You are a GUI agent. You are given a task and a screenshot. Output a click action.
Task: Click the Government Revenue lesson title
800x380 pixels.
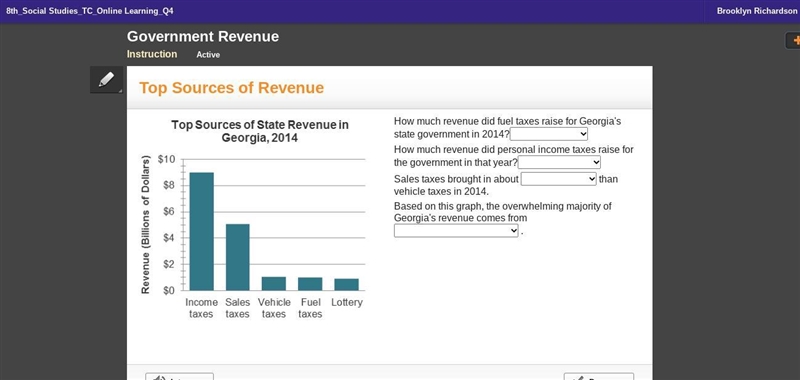pos(203,37)
